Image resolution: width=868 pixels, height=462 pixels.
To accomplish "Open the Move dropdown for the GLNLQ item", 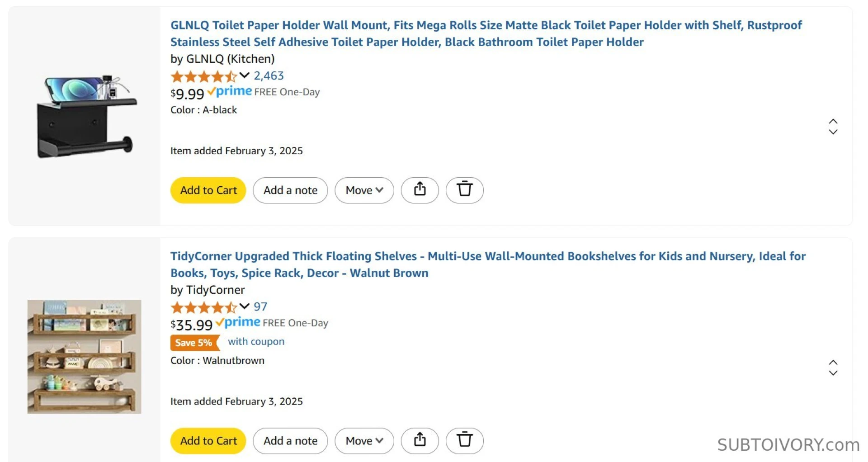I will [x=364, y=190].
